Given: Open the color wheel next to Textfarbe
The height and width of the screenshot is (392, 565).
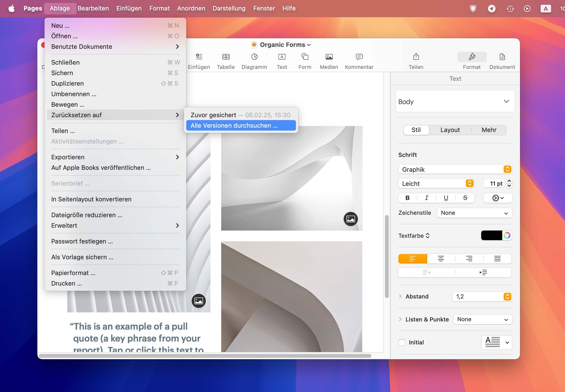Looking at the screenshot, I should (x=507, y=235).
